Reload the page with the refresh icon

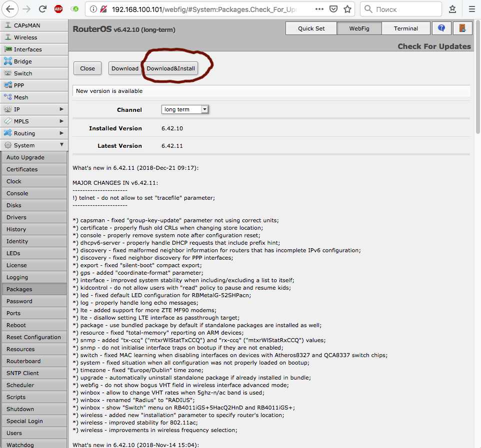coord(42,9)
